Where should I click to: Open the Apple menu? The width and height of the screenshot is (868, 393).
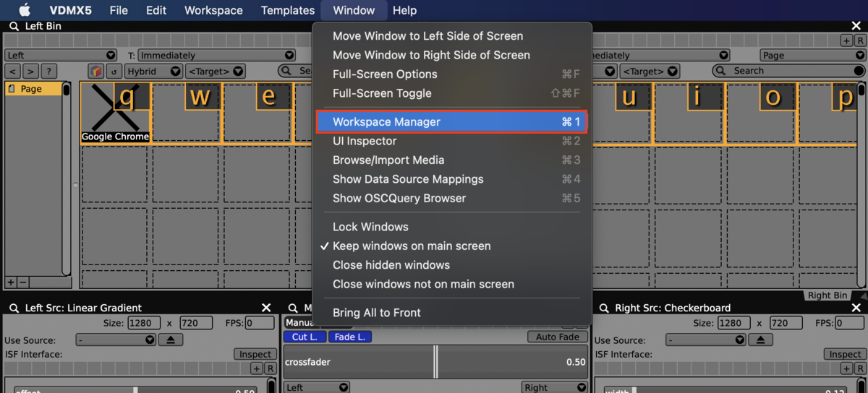tap(25, 10)
